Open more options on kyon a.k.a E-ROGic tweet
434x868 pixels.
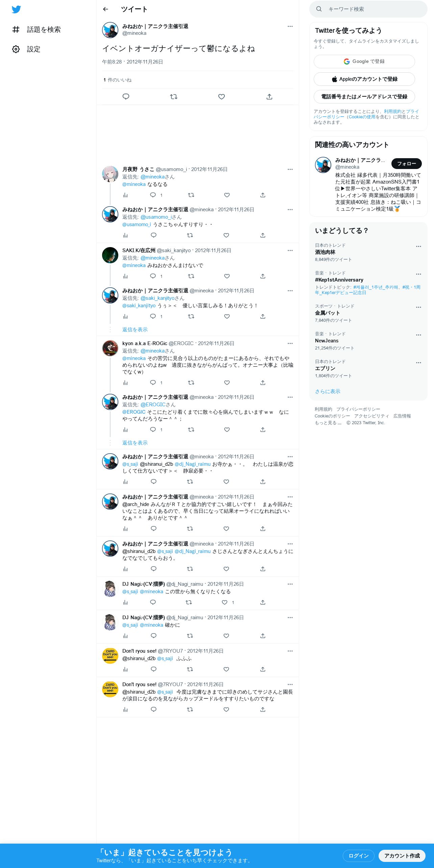(290, 343)
